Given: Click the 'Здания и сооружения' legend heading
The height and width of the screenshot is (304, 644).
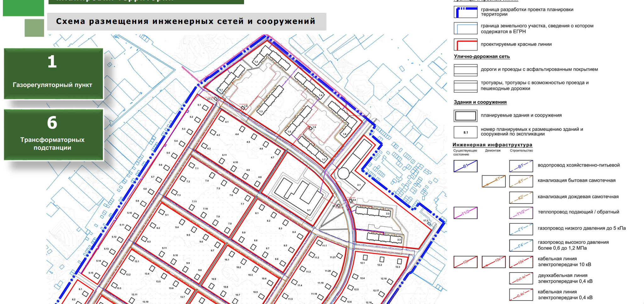Looking at the screenshot, I should pyautogui.click(x=480, y=102).
